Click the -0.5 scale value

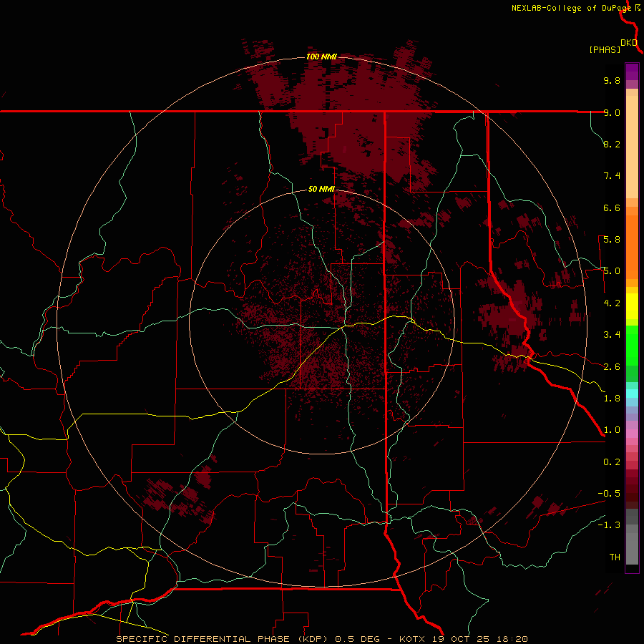pos(609,494)
